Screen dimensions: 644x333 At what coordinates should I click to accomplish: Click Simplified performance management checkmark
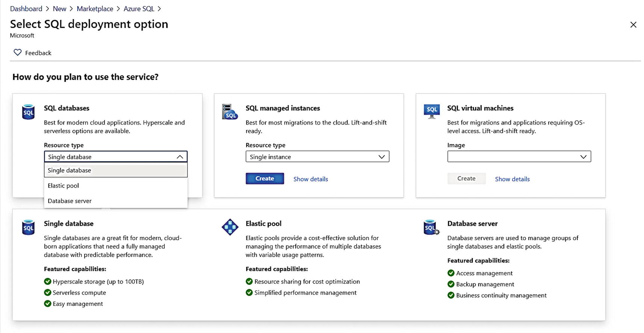tap(249, 292)
